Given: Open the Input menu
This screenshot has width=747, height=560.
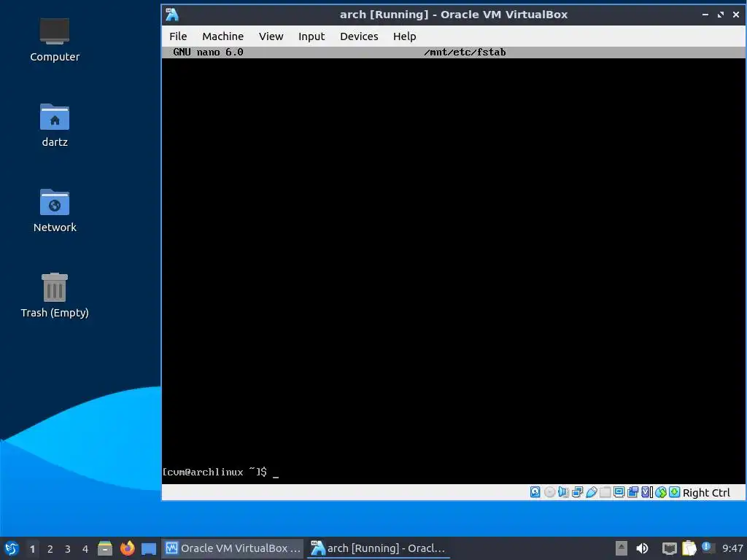Looking at the screenshot, I should [x=311, y=36].
